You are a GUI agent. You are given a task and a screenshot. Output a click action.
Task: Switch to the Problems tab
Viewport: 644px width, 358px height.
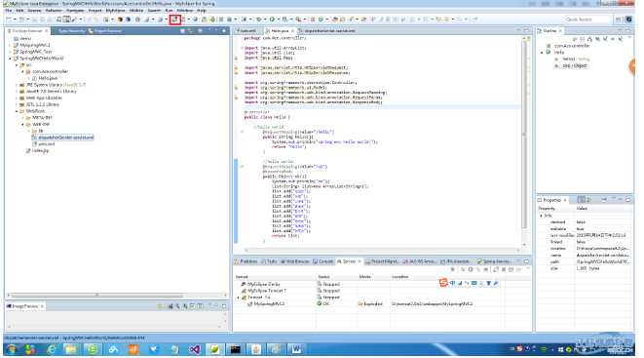point(246,261)
